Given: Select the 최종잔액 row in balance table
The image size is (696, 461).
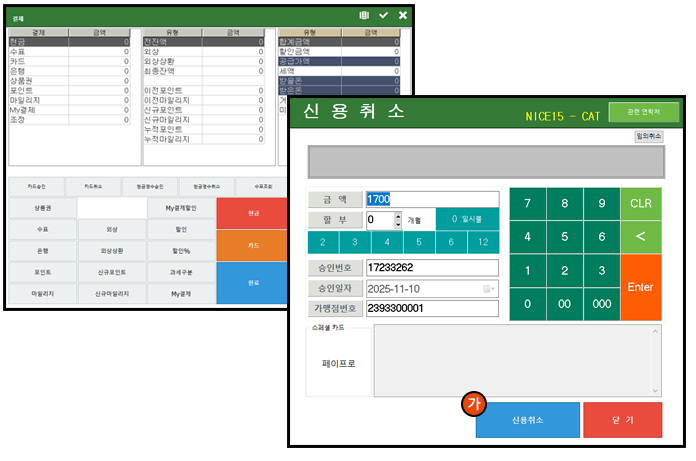Looking at the screenshot, I should pyautogui.click(x=204, y=71).
